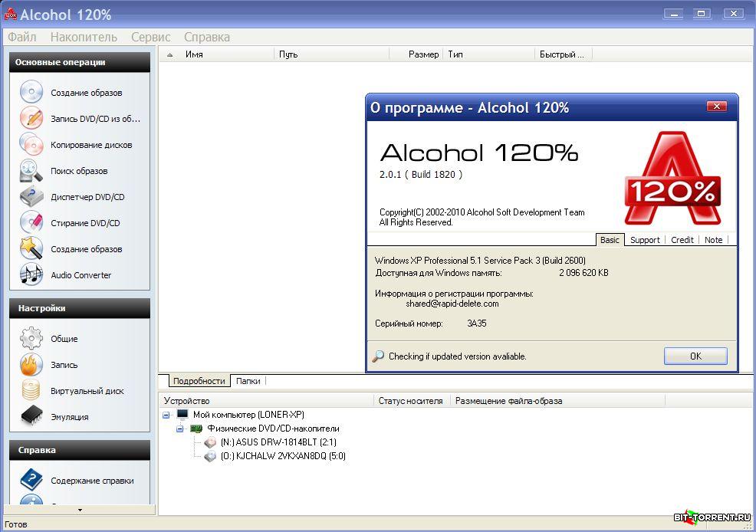Click Содержание справки help link
The image size is (756, 532).
pyautogui.click(x=92, y=481)
